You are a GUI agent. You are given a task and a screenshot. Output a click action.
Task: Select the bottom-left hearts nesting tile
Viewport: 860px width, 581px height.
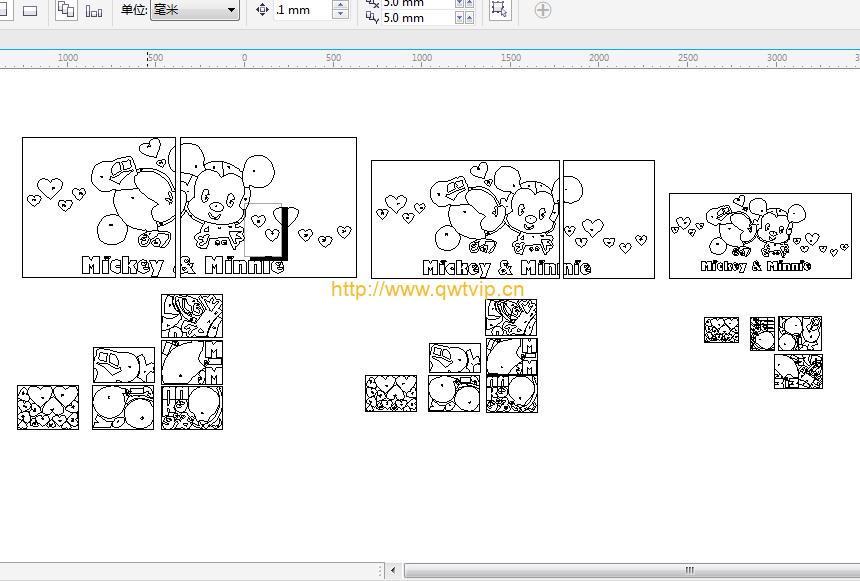pos(48,408)
